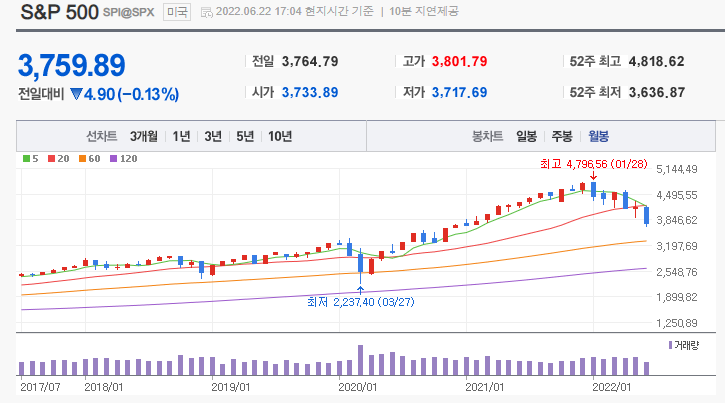Screen dimensions: 725x403
Task: Click the 2019/01 x-axis date label
Action: (x=231, y=387)
